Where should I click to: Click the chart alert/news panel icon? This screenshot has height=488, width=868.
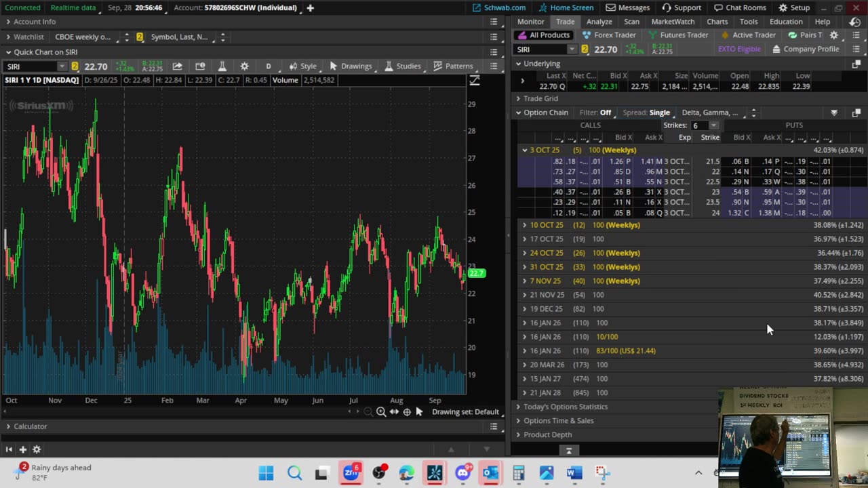200,66
